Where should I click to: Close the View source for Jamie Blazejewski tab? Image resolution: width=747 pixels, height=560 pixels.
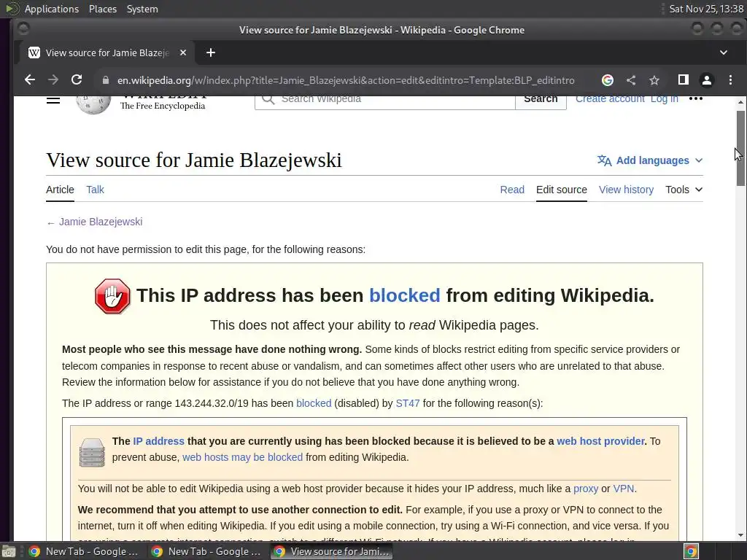point(183,52)
